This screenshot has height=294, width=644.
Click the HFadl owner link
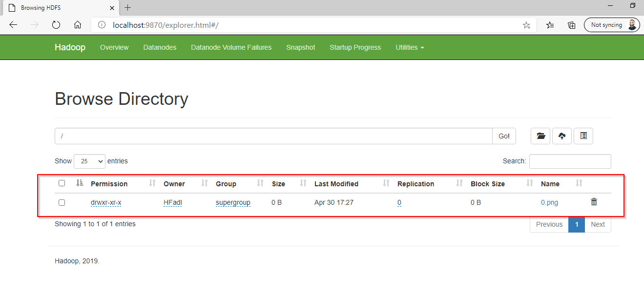(x=173, y=202)
